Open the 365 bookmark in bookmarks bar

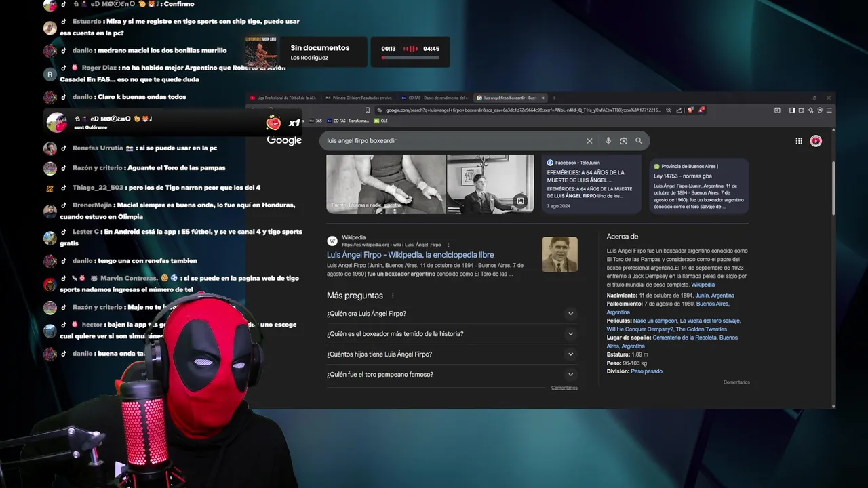pyautogui.click(x=315, y=121)
